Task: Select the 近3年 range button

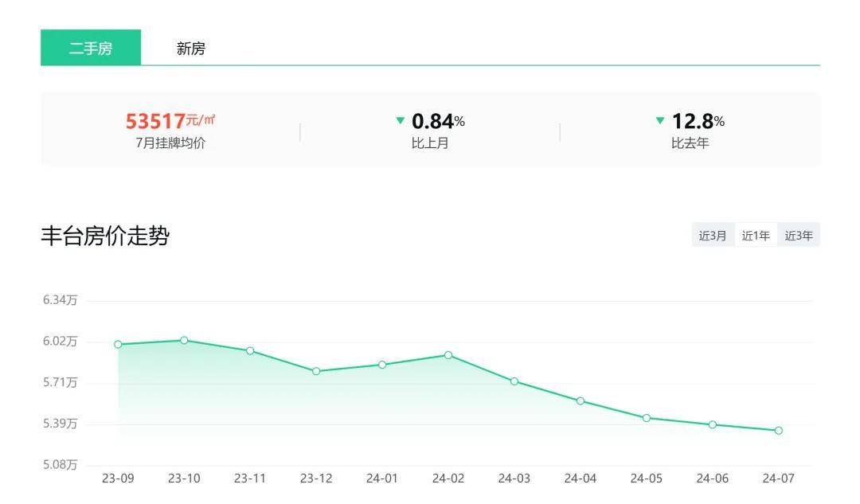Action: (x=799, y=235)
